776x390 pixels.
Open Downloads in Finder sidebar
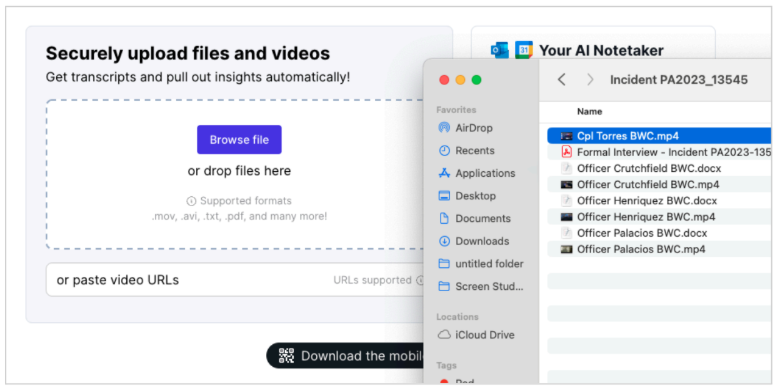coord(474,241)
